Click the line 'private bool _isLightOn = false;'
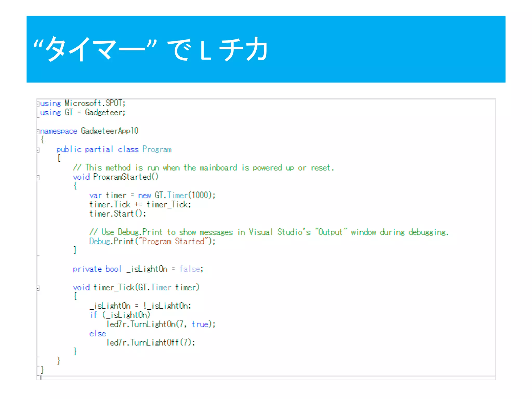Viewport: 532px width, 399px height. [x=138, y=269]
